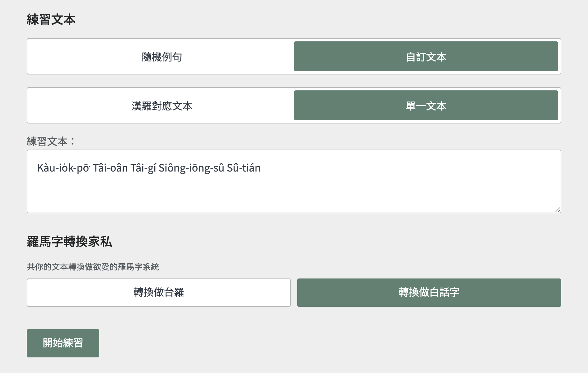Convert the practice text to Tâi-lô romanization
The image size is (588, 373).
(159, 292)
